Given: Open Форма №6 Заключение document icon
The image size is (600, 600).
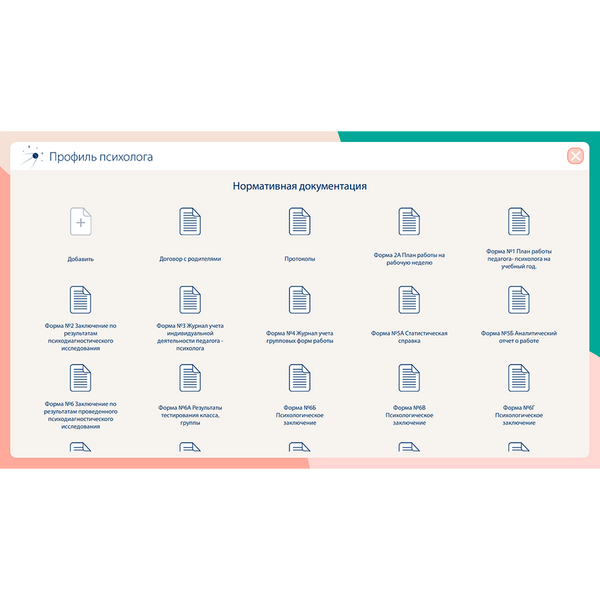Looking at the screenshot, I should coord(80,378).
